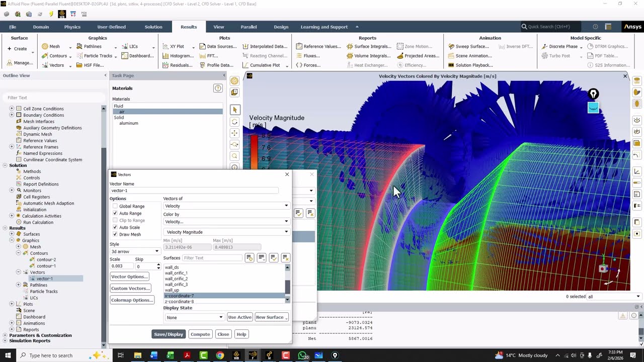Image resolution: width=644 pixels, height=362 pixels.
Task: Switch to the View ribbon tab
Action: tap(219, 27)
